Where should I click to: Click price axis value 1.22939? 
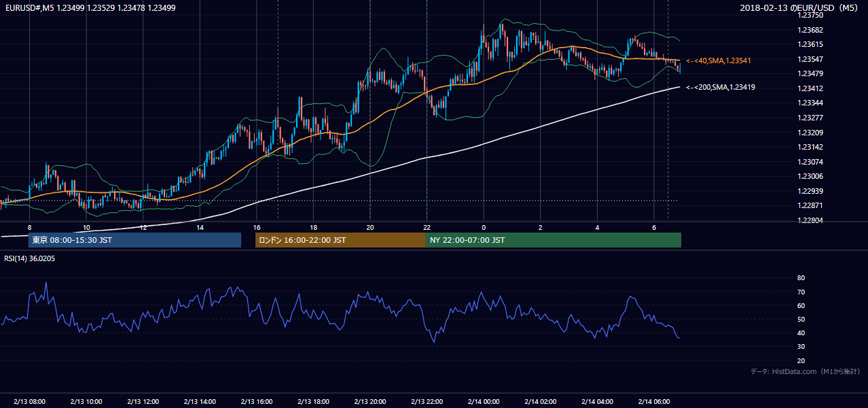pos(810,191)
